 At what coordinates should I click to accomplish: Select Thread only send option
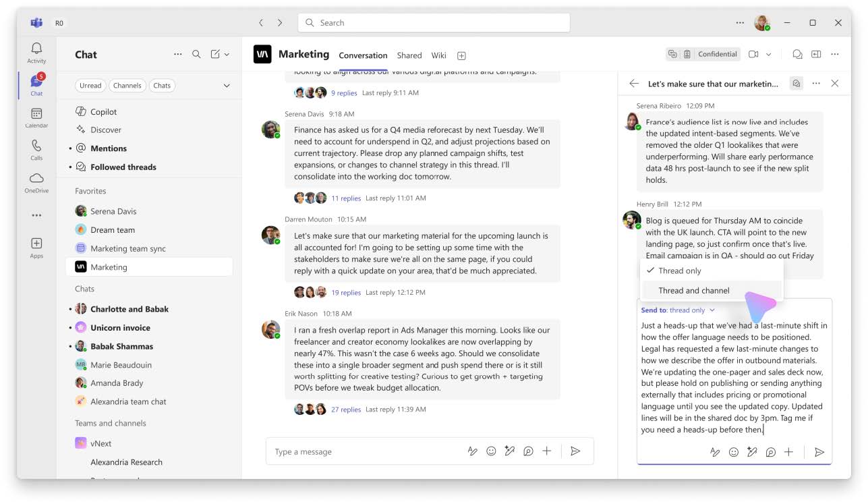(x=712, y=271)
